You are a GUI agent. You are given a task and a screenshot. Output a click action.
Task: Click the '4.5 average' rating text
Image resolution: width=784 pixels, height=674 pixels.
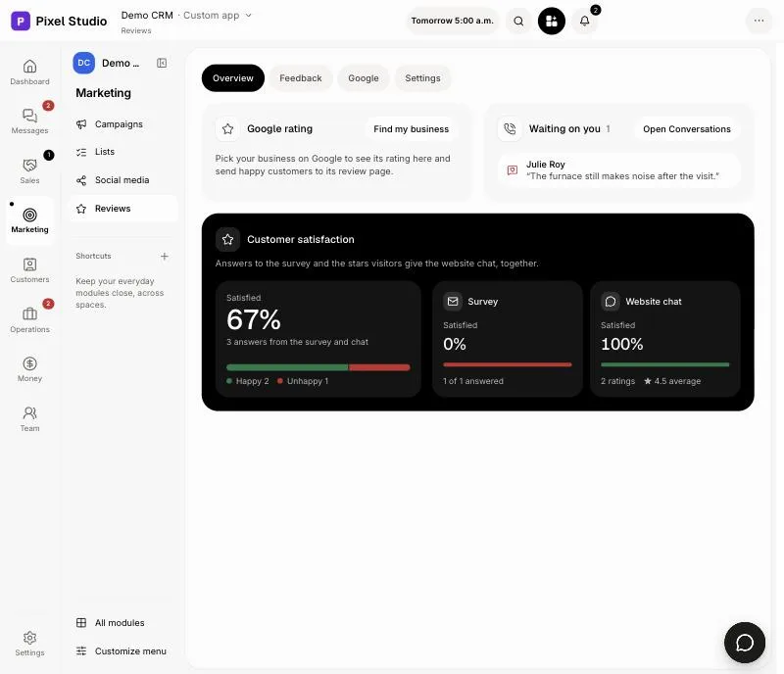pos(672,381)
